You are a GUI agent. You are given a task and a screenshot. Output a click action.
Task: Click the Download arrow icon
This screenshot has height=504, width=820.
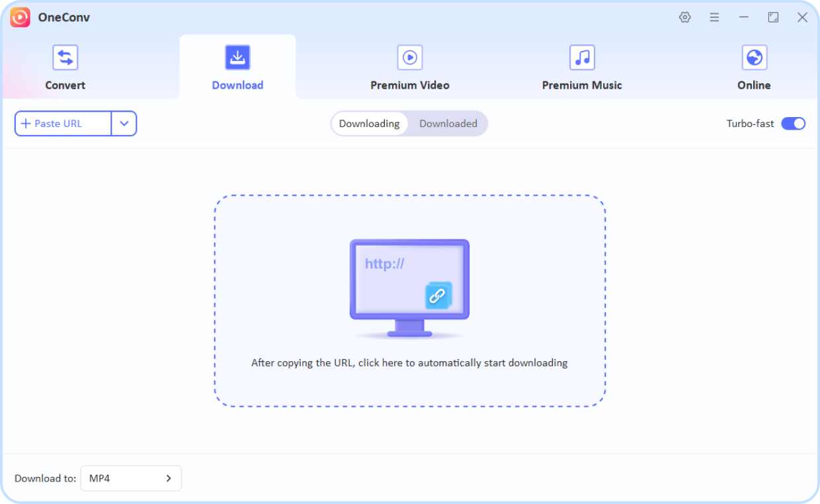pyautogui.click(x=237, y=57)
